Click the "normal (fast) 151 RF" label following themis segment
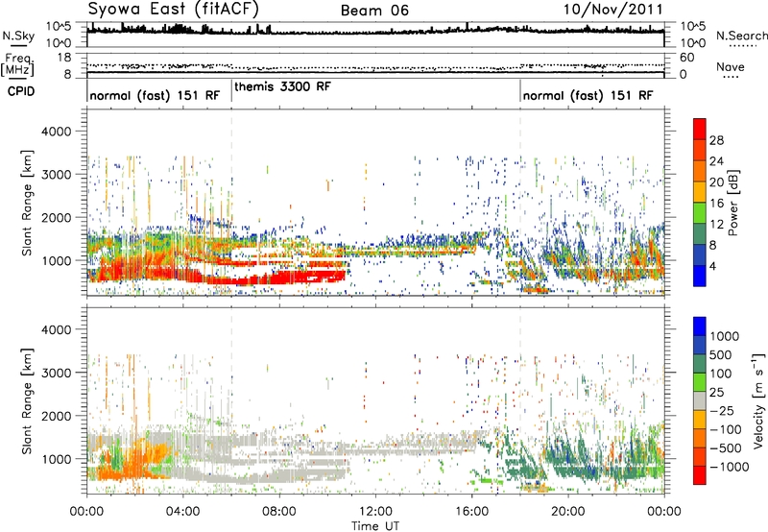768x532 pixels. (588, 95)
